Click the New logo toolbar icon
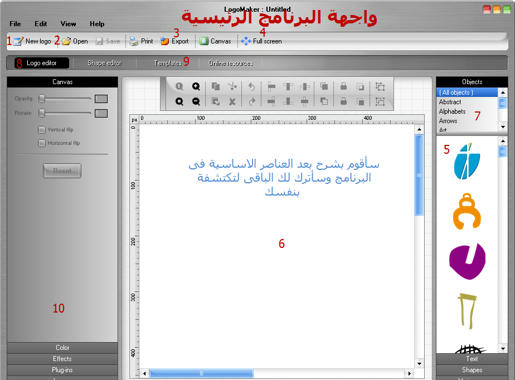The height and width of the screenshot is (380, 515). [18, 41]
